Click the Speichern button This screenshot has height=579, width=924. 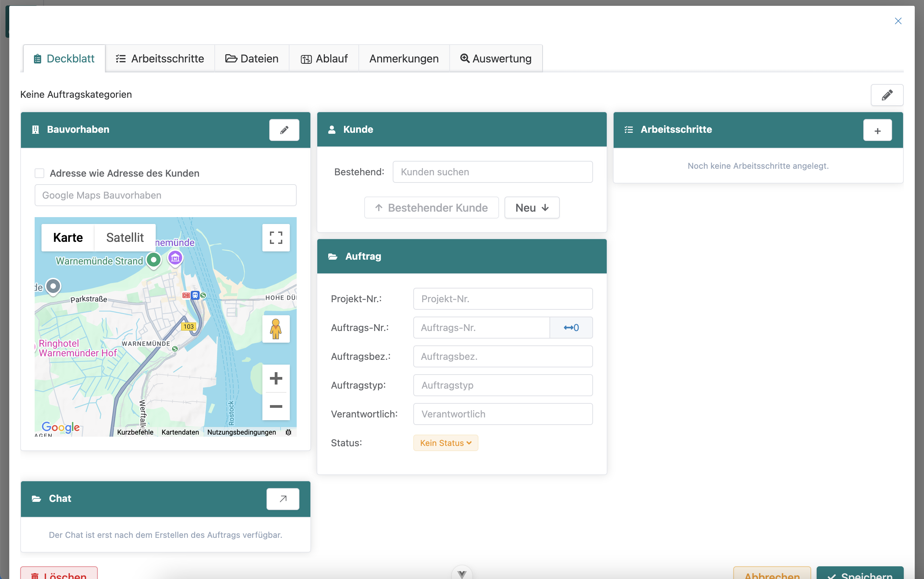tap(860, 575)
